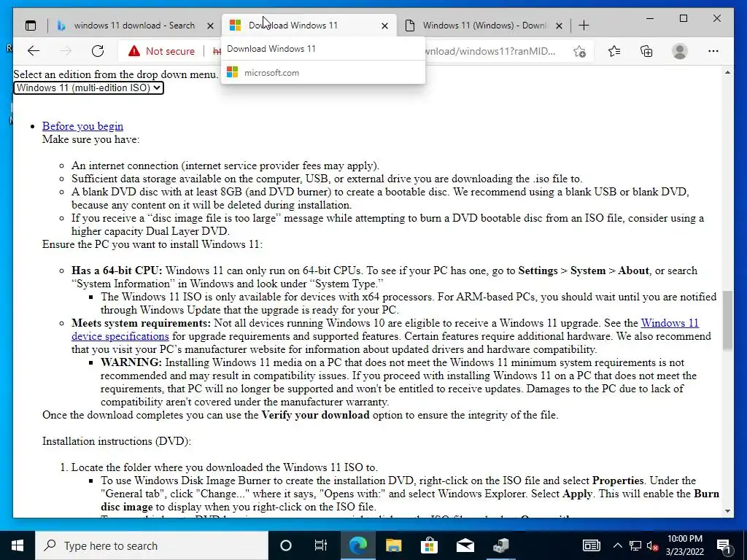Viewport: 747px width, 560px height.
Task: Close the Download Windows 11 tab
Action: tap(385, 26)
